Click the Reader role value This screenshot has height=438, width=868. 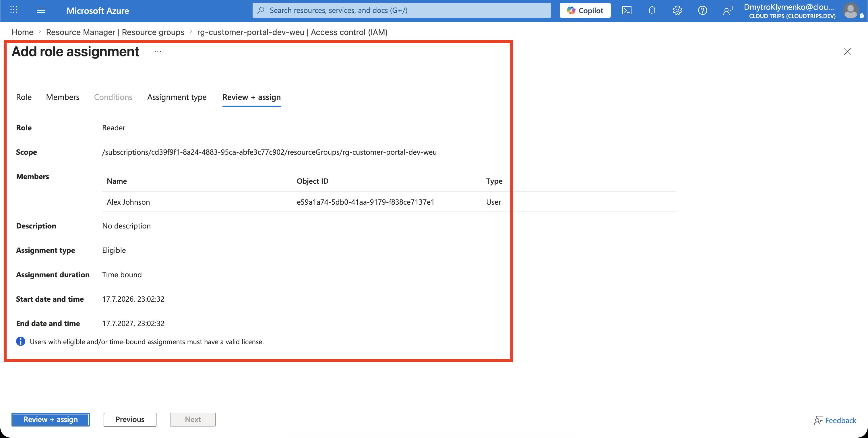pyautogui.click(x=114, y=127)
